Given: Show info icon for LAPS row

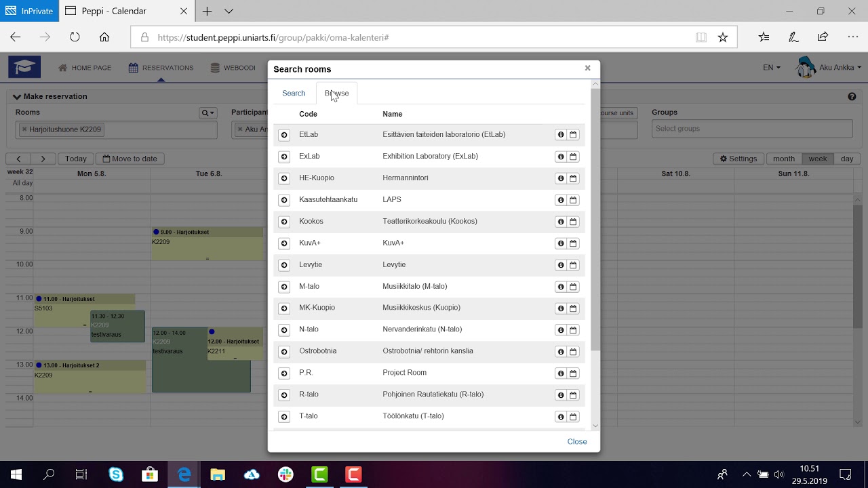Looking at the screenshot, I should pos(561,200).
